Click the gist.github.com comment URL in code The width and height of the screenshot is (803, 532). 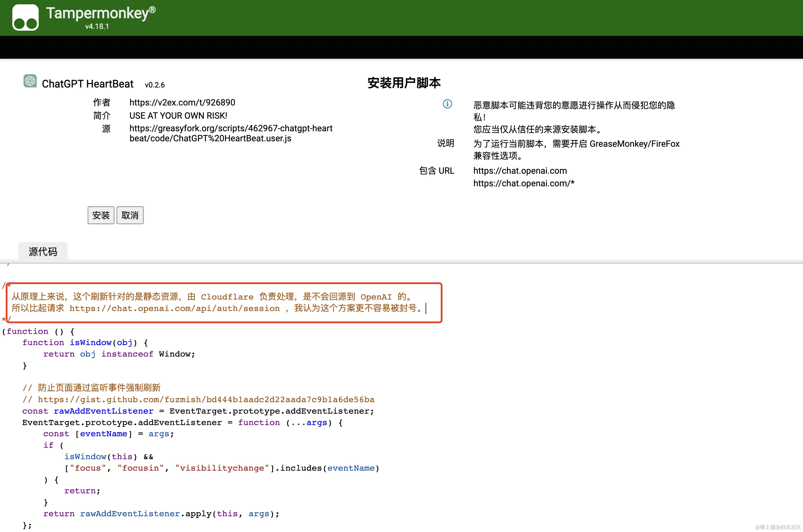pos(206,399)
